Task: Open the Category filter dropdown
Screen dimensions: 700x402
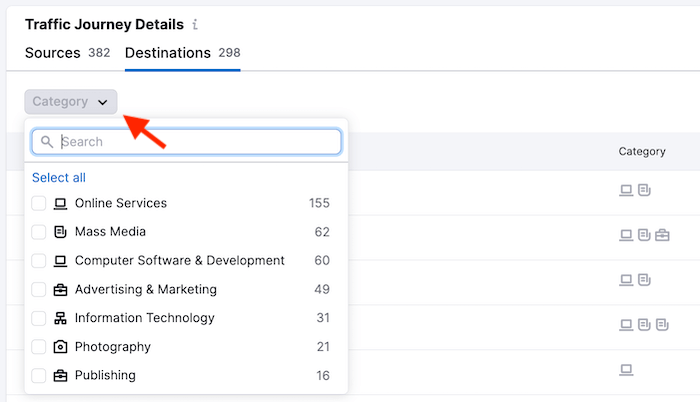Action: (x=70, y=101)
